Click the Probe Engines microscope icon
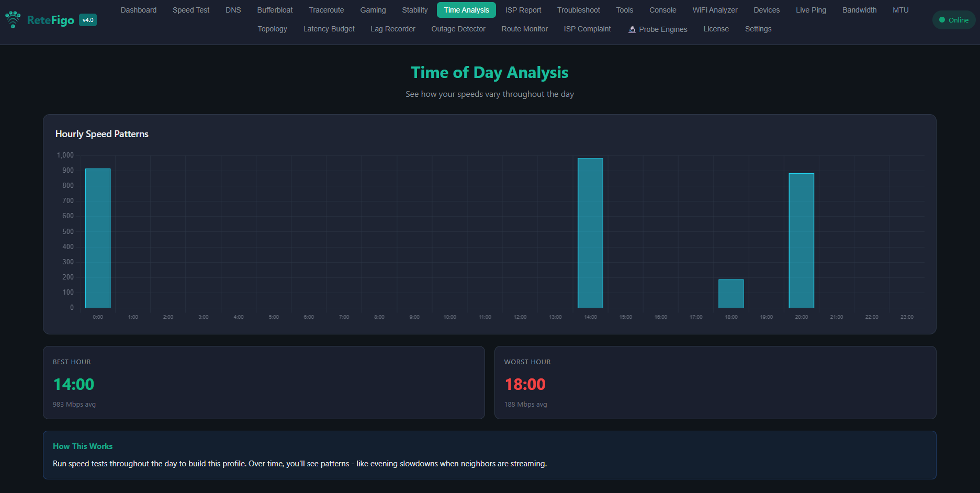 (x=632, y=29)
